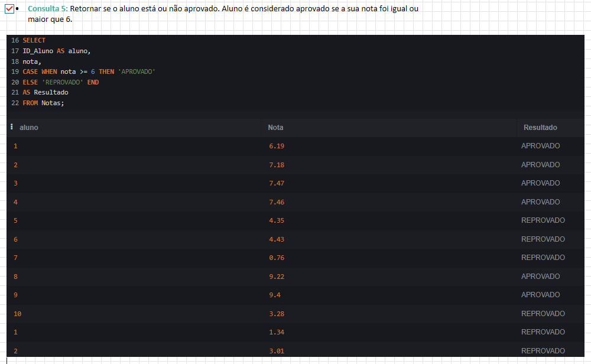
Task: Click the FROM Notas; code line
Action: point(43,103)
